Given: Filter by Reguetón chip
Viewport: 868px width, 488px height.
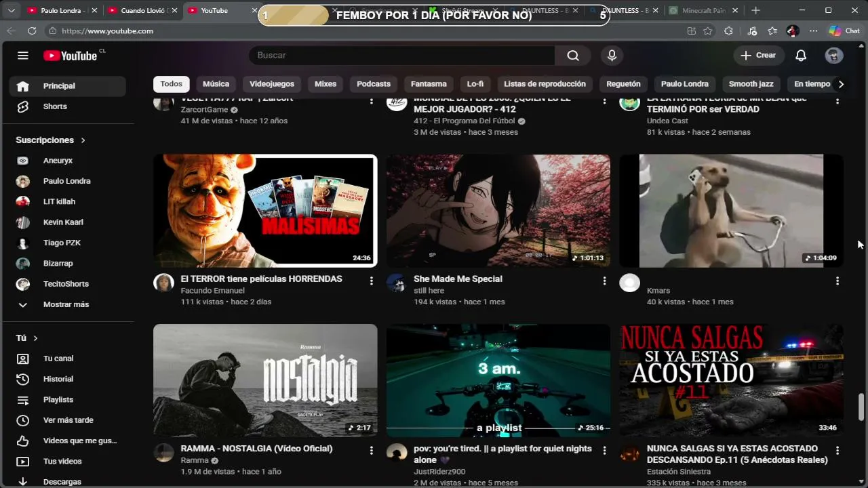Looking at the screenshot, I should click(623, 84).
